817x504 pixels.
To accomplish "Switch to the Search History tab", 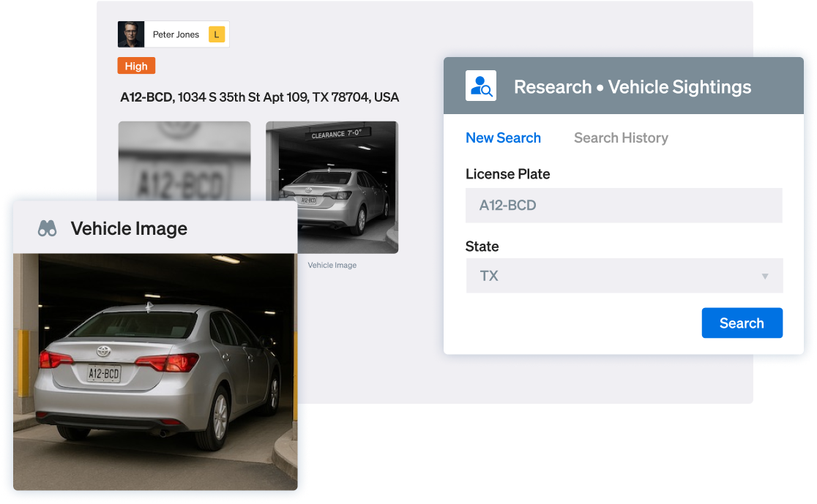I will (x=621, y=138).
